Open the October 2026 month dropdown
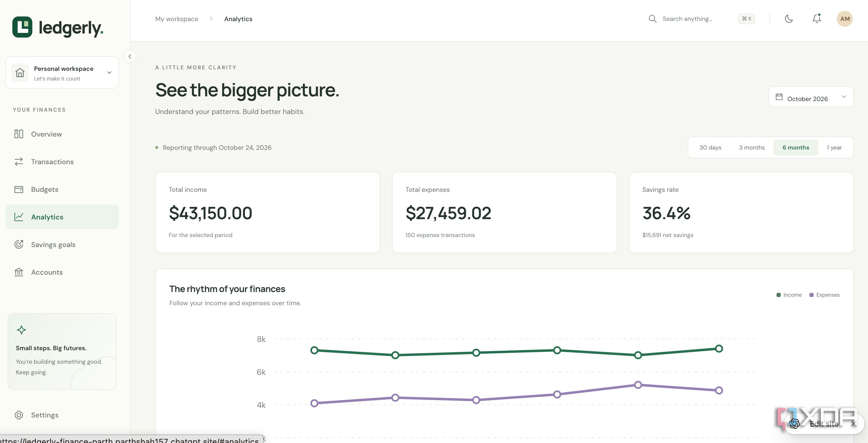Viewport: 868px width, 443px height. [811, 97]
